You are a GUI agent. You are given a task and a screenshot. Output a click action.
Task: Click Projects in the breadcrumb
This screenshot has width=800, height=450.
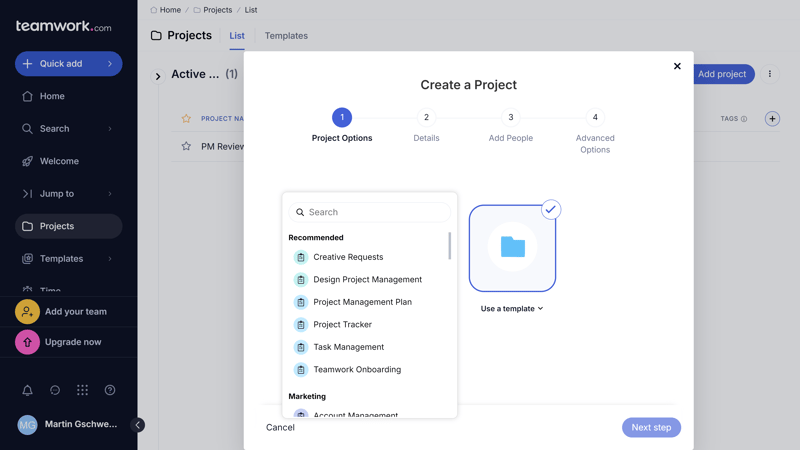(x=217, y=10)
